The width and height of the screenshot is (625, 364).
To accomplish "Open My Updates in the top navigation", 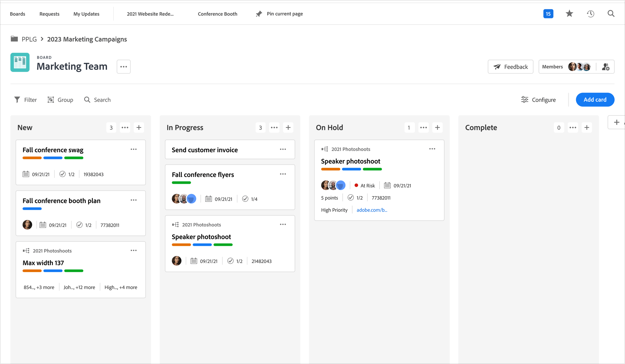I will click(x=86, y=14).
